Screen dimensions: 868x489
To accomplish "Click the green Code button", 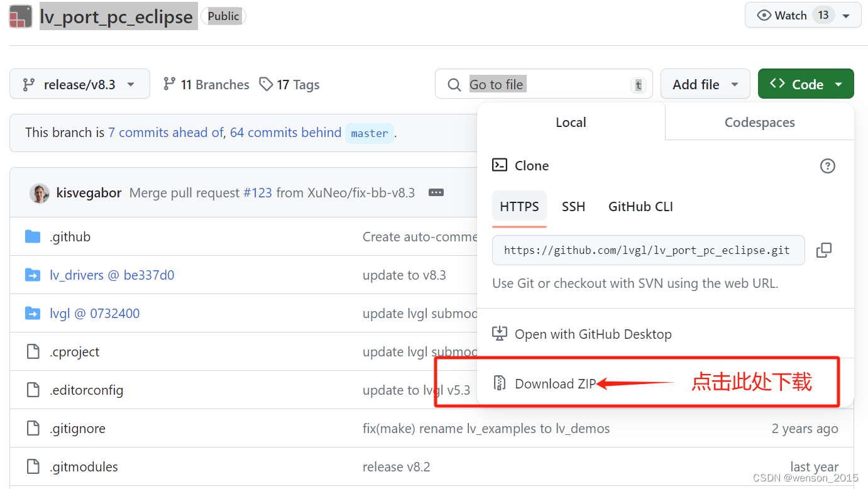I will point(806,84).
